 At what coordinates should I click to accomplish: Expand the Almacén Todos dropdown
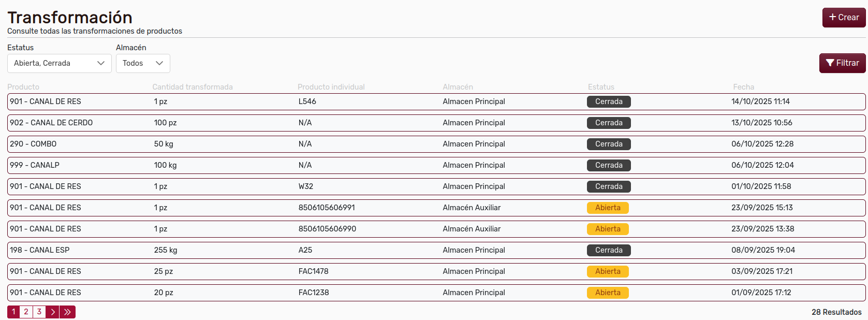pos(143,63)
